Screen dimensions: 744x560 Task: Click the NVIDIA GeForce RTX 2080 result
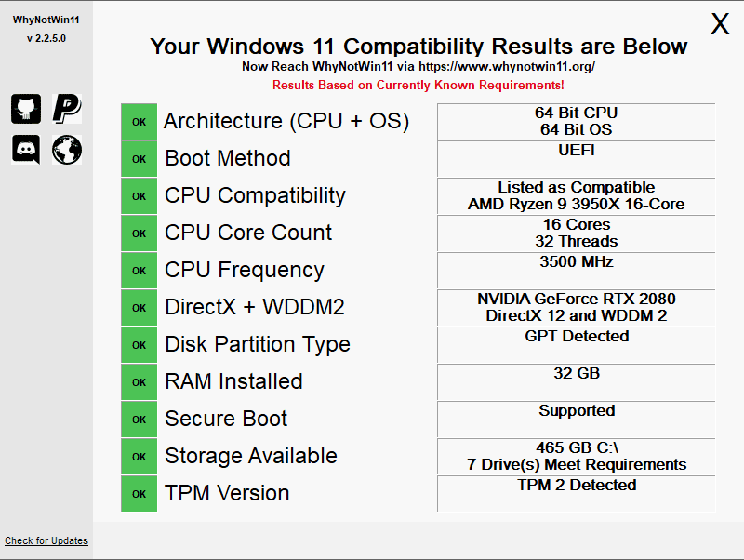(577, 300)
